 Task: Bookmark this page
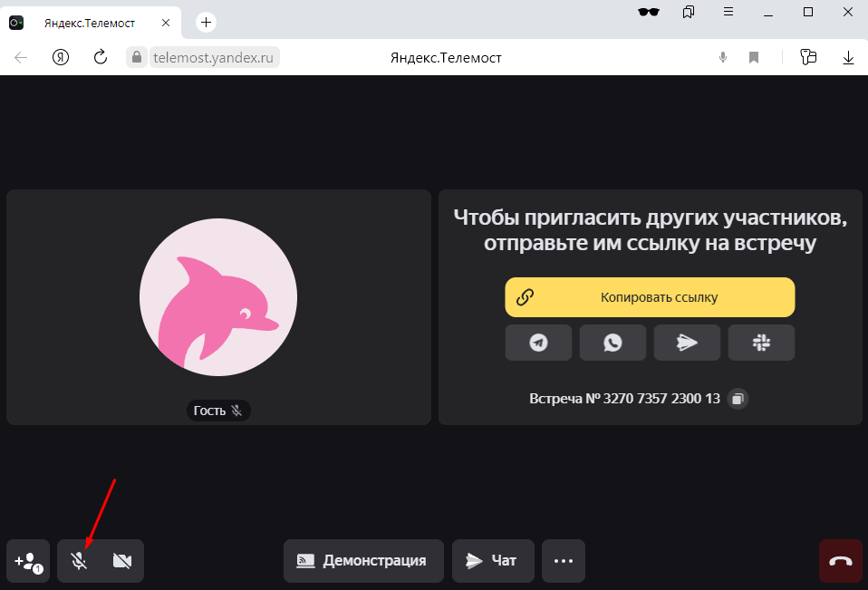tap(754, 57)
